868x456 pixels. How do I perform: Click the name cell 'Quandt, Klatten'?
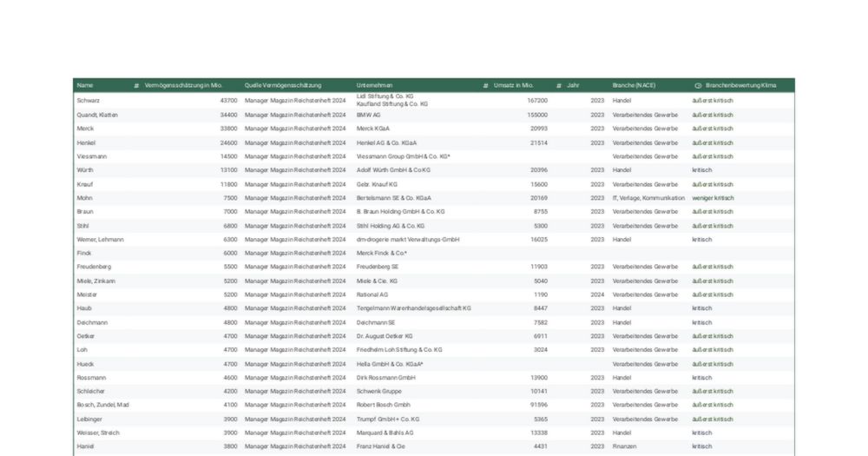click(97, 116)
